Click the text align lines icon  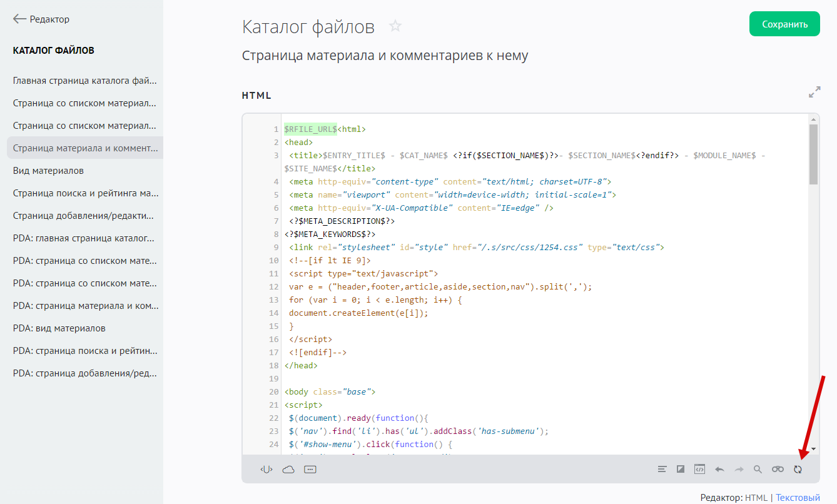coord(662,470)
